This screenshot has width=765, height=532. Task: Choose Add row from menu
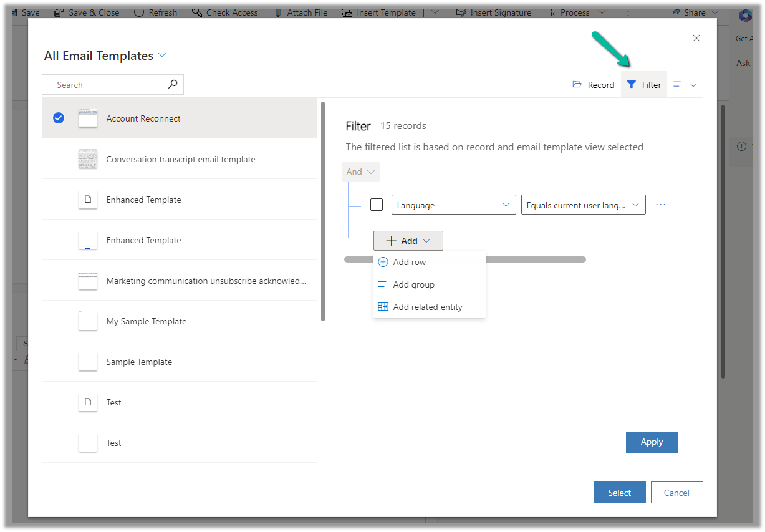[410, 262]
